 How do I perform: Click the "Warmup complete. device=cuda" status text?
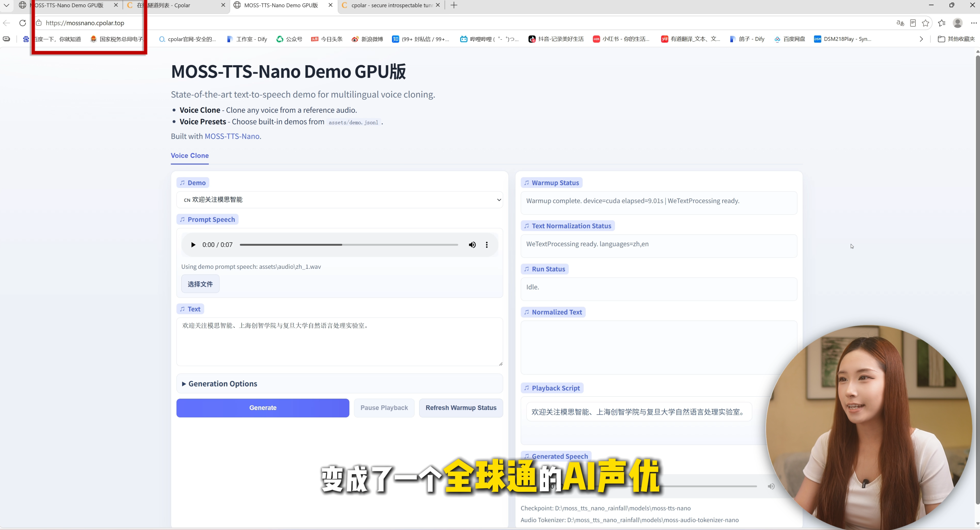click(633, 201)
